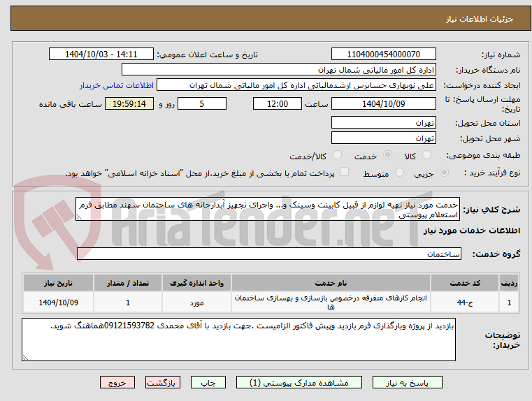Click the table date cell 1404/10/09
The width and height of the screenshot is (532, 401).
point(58,302)
